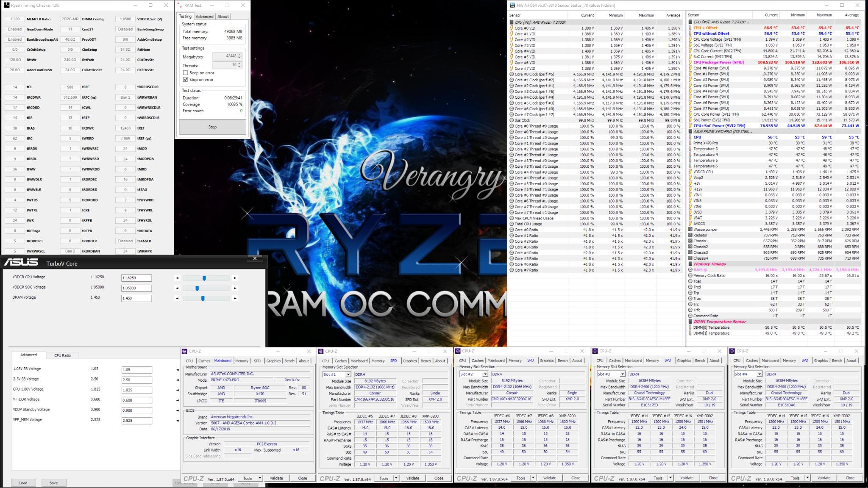The height and width of the screenshot is (488, 868).
Task: Click the HWiNFO64 Sensor Status title icon
Action: click(512, 6)
